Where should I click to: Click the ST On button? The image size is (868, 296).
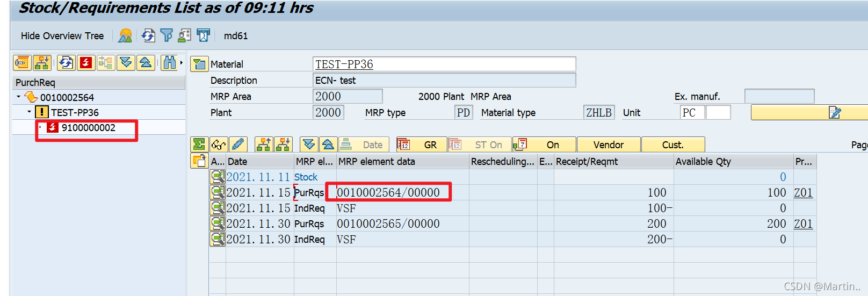479,145
